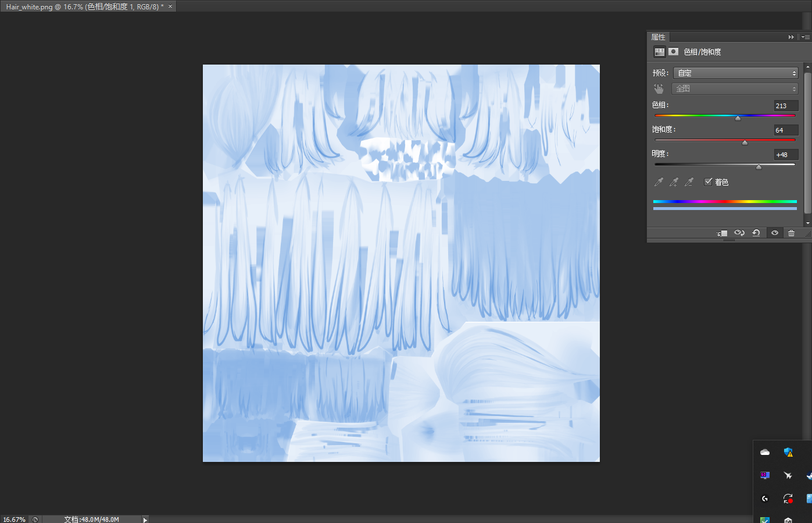Viewport: 812px width, 523px height.
Task: Click the clip to layer icon
Action: 722,233
